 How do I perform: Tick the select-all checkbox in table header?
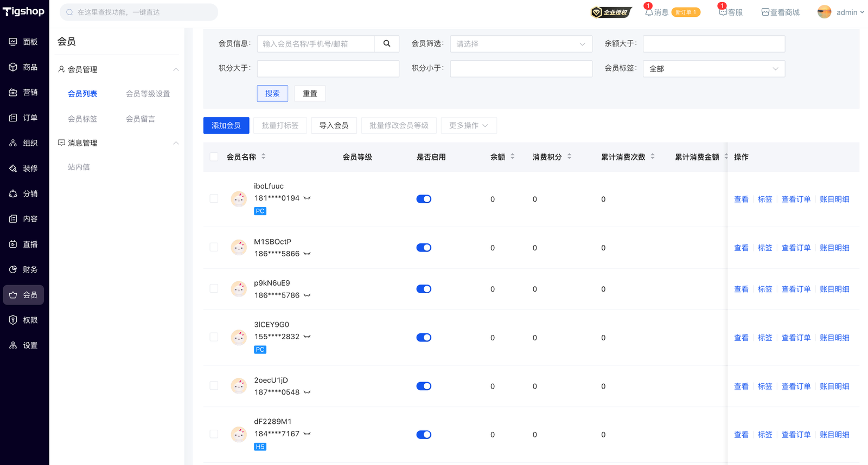coord(214,157)
